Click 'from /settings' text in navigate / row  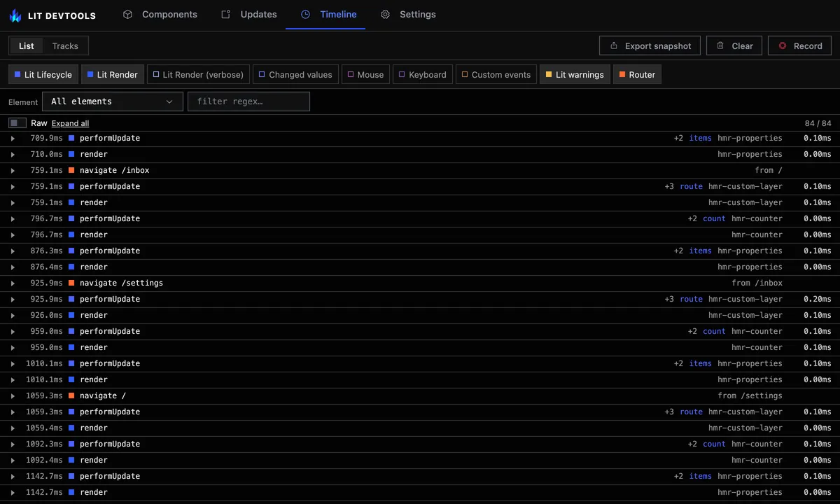pyautogui.click(x=750, y=395)
